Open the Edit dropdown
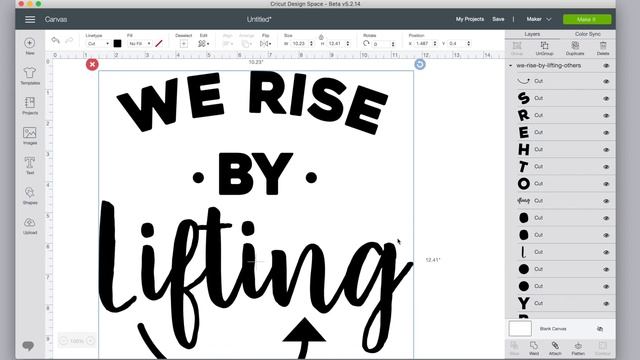640x360 pixels. 204,44
